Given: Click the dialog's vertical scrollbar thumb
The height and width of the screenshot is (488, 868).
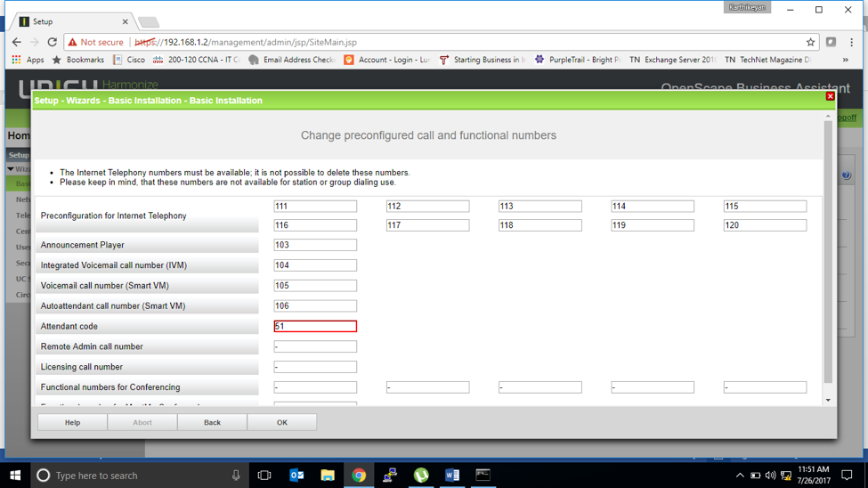Looking at the screenshot, I should (828, 252).
